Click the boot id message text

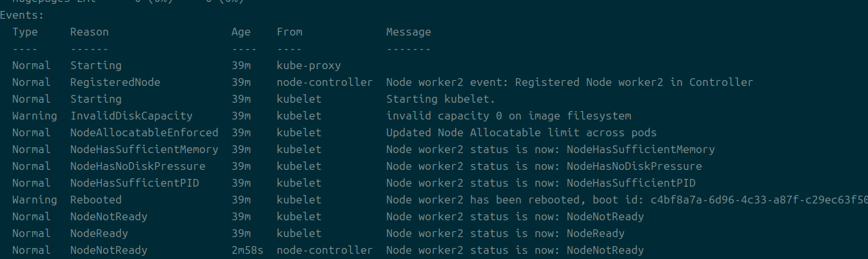(626, 200)
